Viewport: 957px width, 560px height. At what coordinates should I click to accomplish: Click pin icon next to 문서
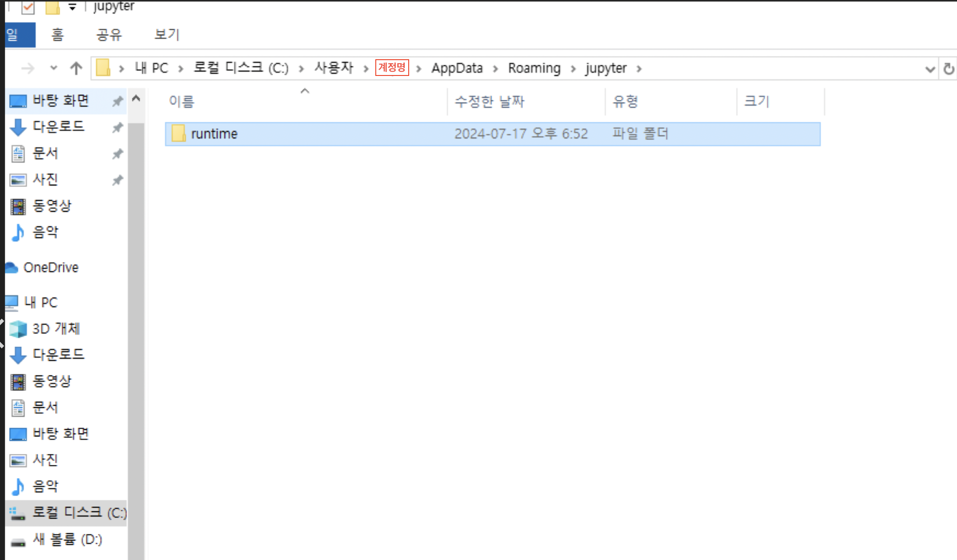[117, 154]
